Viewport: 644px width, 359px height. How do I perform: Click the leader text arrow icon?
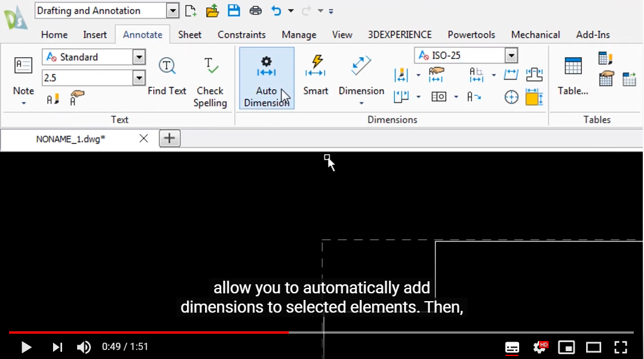(473, 97)
